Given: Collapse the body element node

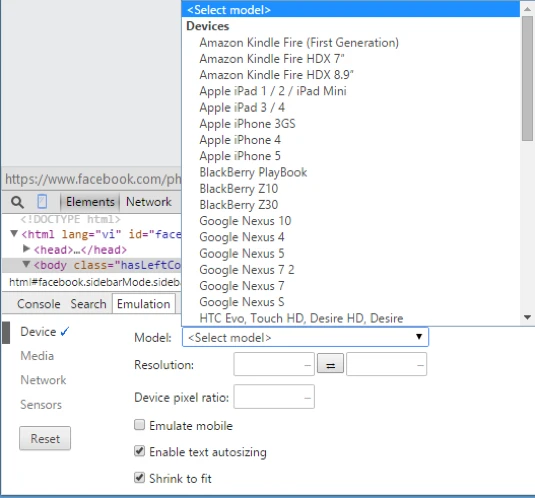Looking at the screenshot, I should [26, 264].
